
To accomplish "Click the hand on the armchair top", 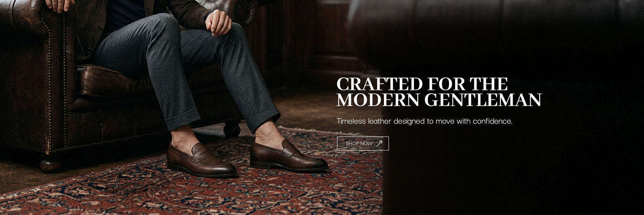I will 60,5.
